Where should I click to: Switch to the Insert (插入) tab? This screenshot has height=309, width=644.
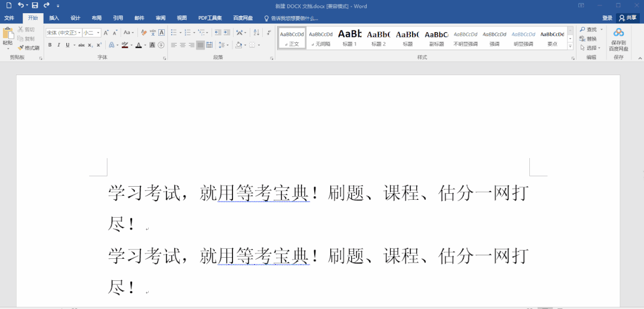point(54,18)
